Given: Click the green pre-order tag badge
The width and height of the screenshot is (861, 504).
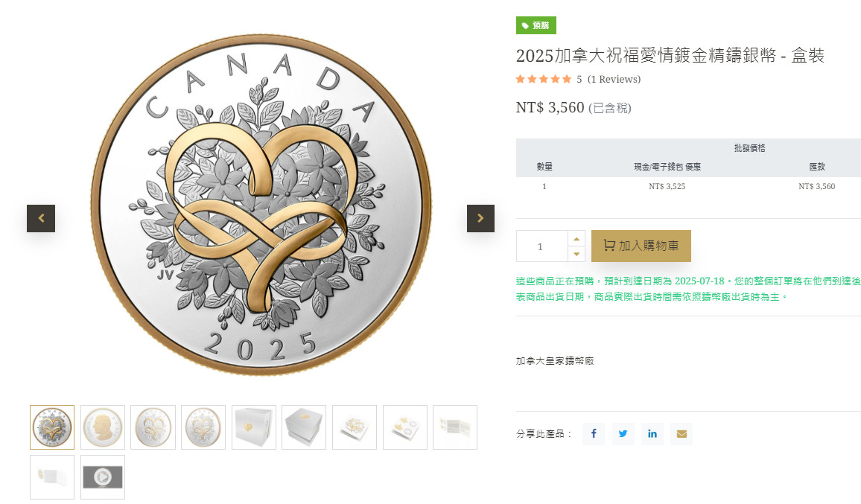Looking at the screenshot, I should 536,25.
